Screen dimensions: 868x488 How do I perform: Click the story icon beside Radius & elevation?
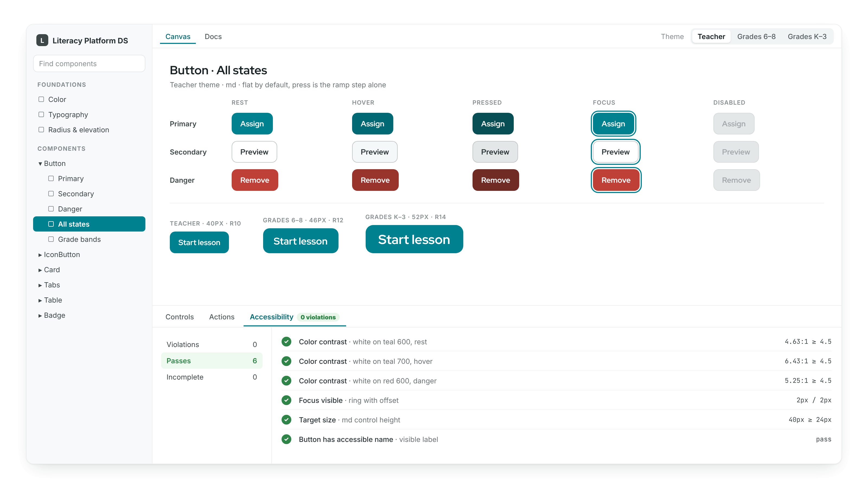click(41, 130)
